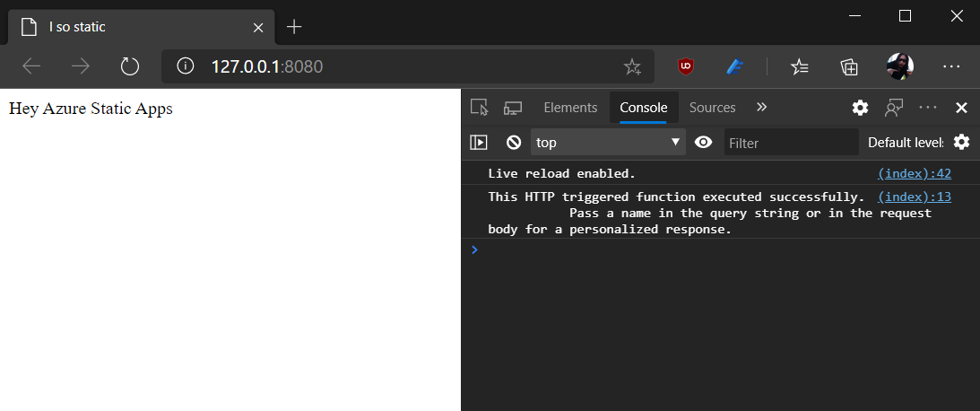980x411 pixels.
Task: Open the (index):13 source link
Action: (915, 197)
